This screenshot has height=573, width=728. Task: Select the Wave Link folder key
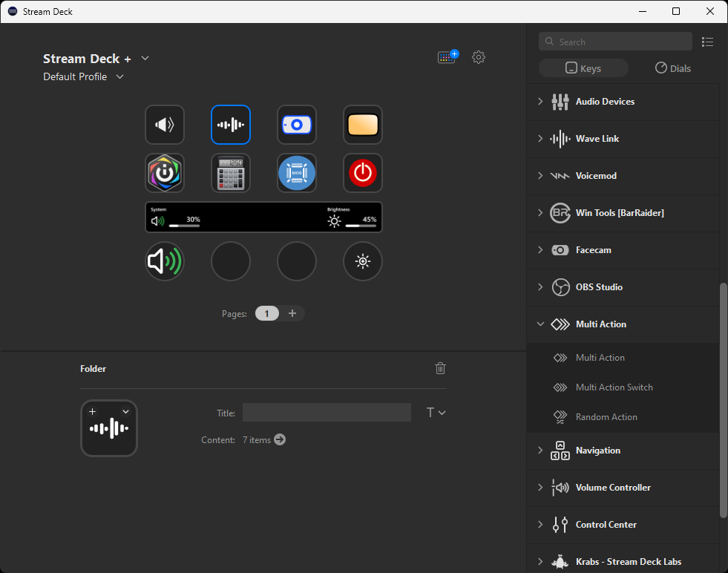[x=231, y=125]
